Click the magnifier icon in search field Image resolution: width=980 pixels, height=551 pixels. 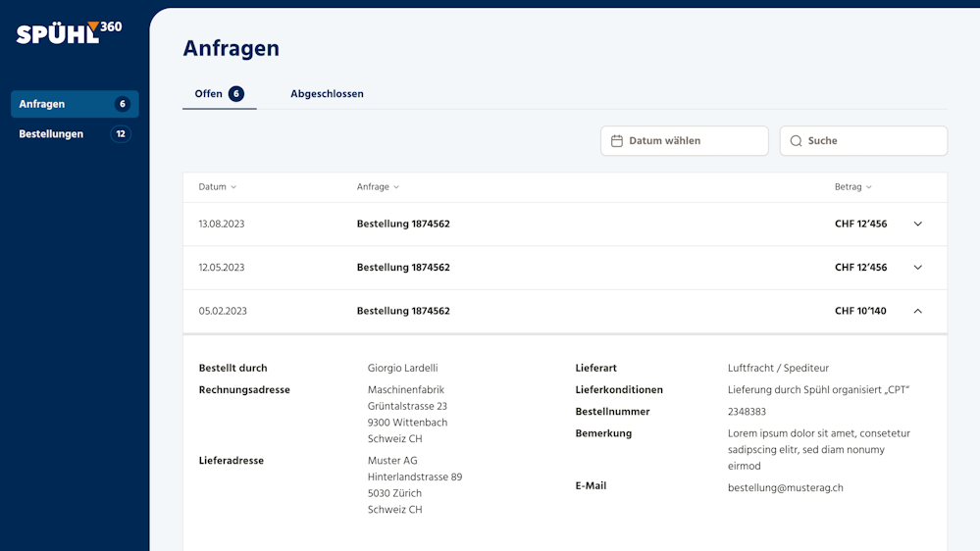pyautogui.click(x=796, y=140)
